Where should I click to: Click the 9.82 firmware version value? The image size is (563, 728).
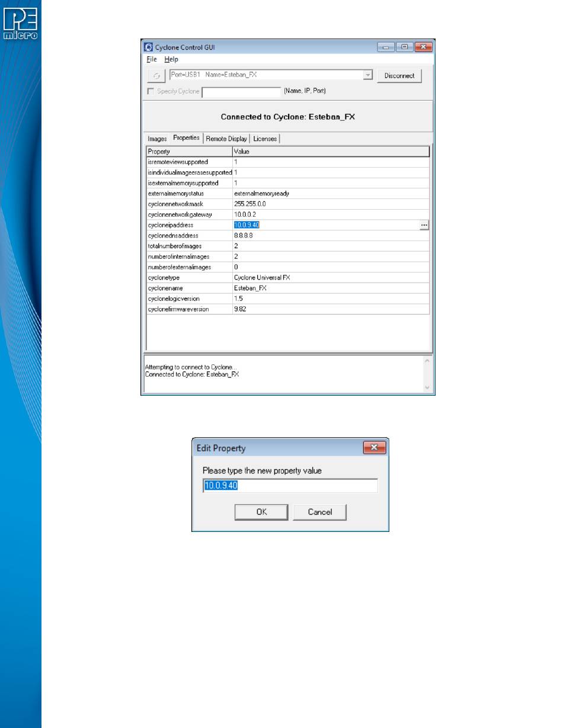(331, 309)
